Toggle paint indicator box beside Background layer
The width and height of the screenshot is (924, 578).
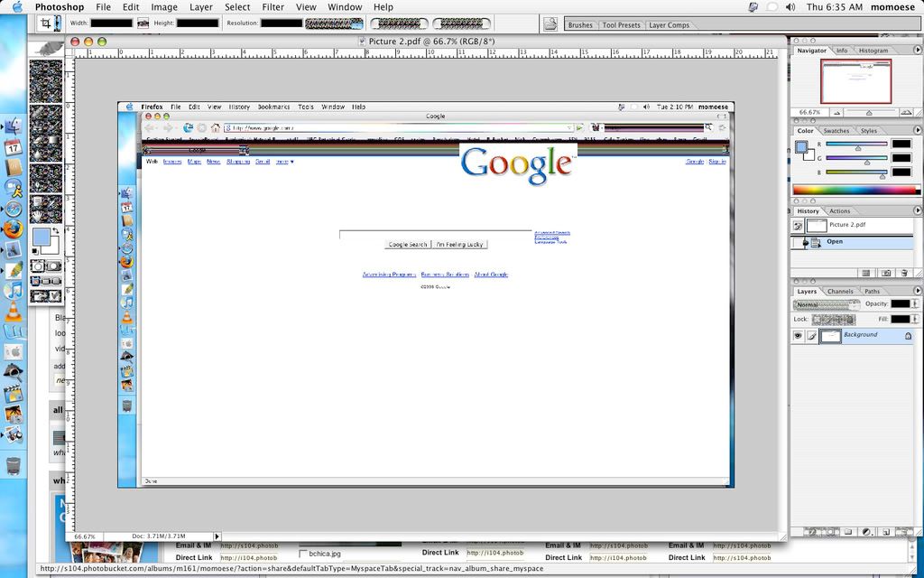coord(811,336)
